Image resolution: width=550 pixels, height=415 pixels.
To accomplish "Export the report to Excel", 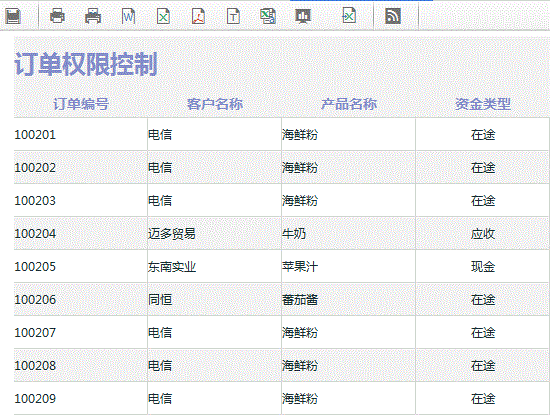I will pyautogui.click(x=163, y=16).
